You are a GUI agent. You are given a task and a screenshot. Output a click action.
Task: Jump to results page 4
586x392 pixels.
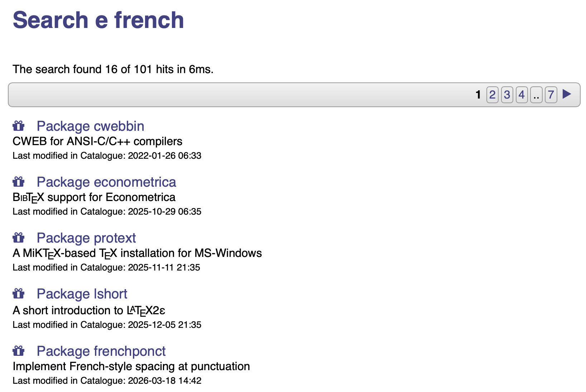(x=522, y=95)
